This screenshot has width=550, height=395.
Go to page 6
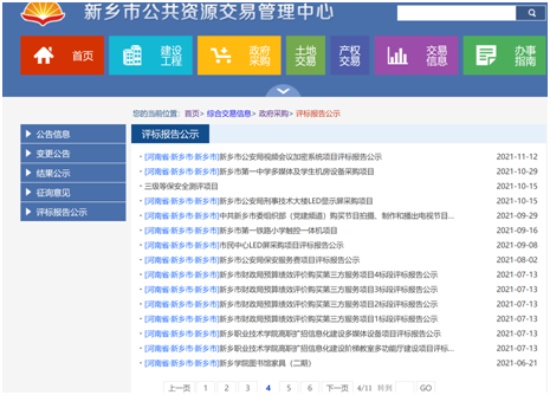click(x=310, y=388)
